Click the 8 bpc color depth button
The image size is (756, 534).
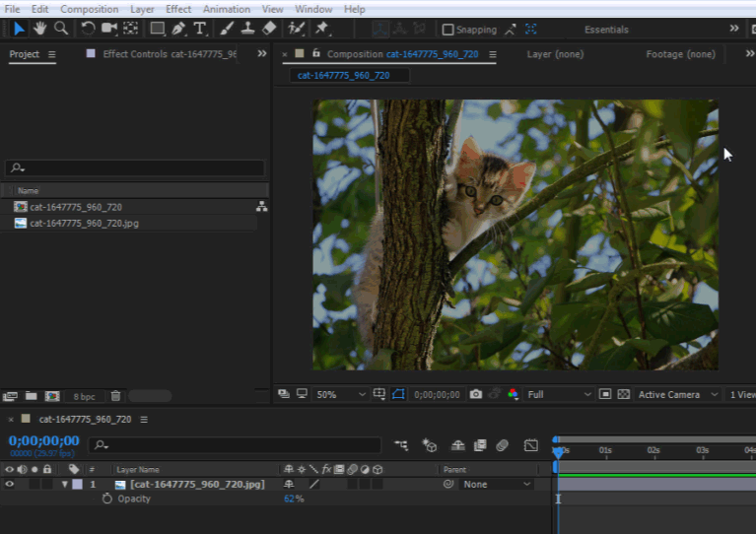click(85, 396)
